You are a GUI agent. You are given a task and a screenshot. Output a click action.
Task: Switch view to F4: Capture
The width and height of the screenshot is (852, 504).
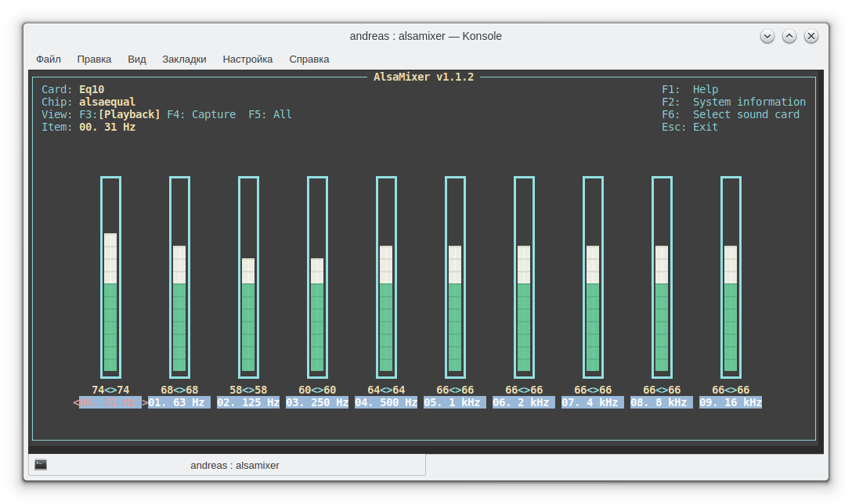(x=201, y=114)
